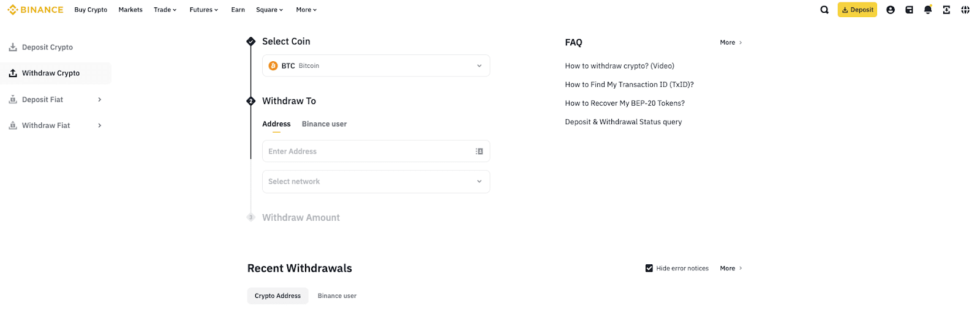Image resolution: width=980 pixels, height=312 pixels.
Task: Click the yellow Deposit button
Action: click(857, 10)
